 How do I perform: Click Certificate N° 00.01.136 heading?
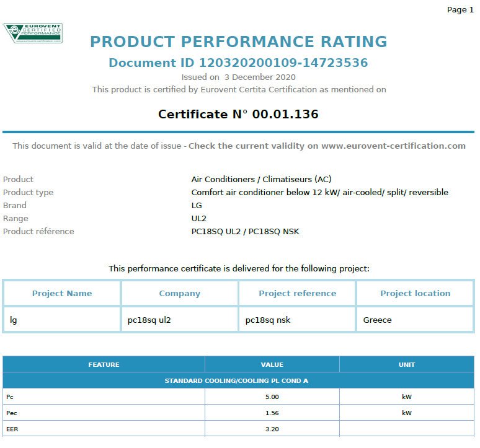click(x=239, y=114)
